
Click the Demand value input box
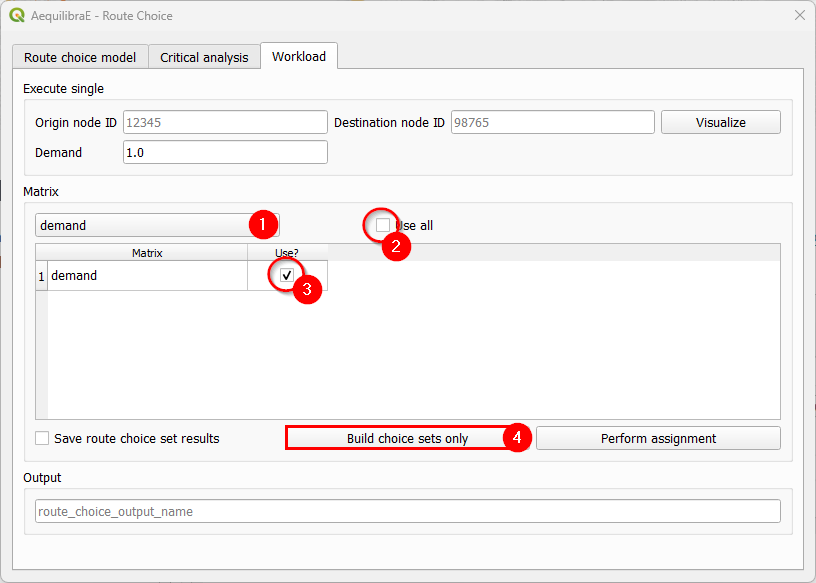pyautogui.click(x=225, y=152)
